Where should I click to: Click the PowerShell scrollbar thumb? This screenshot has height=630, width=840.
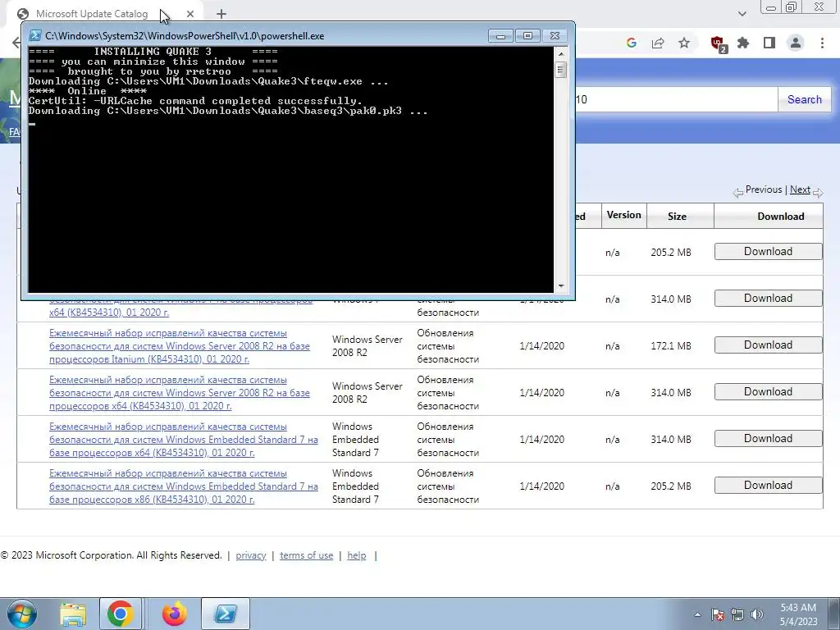coord(561,70)
